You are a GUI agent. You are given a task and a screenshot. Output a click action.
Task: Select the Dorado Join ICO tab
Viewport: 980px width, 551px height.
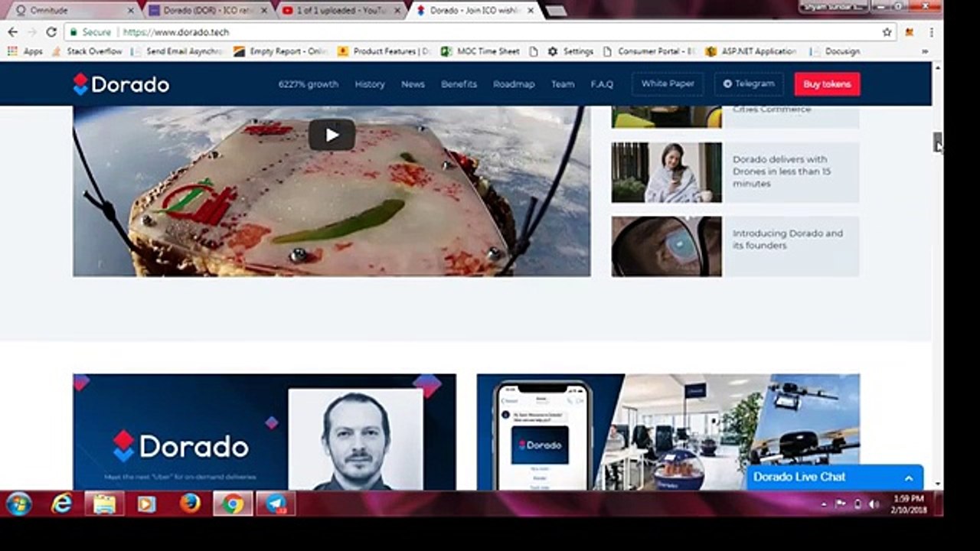click(x=473, y=11)
